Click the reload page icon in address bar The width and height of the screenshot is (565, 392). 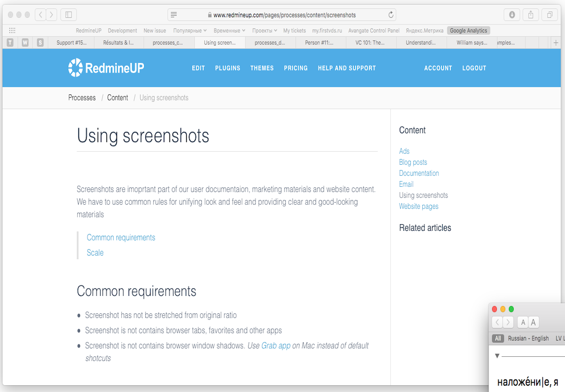click(391, 15)
